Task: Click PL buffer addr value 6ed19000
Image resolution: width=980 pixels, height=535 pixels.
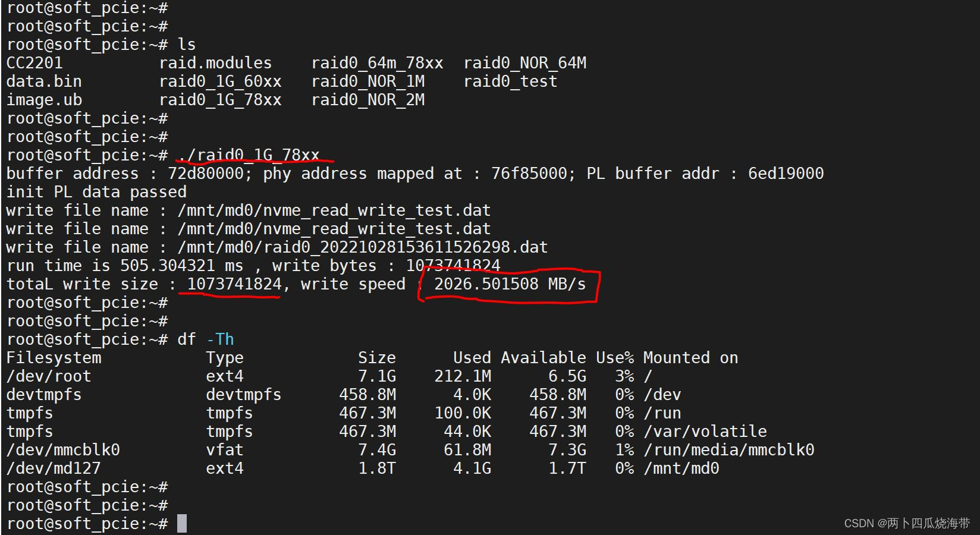Action: 786,174
